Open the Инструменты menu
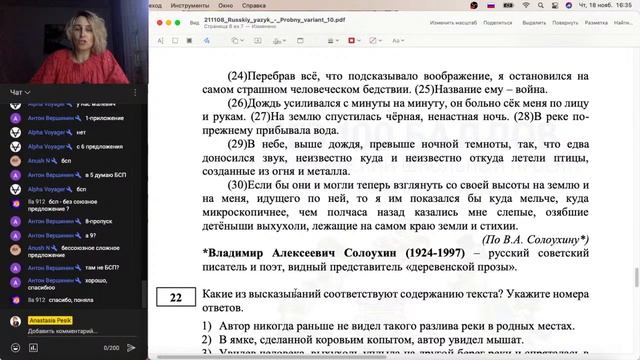This screenshot has width=640, height=360. [190, 6]
